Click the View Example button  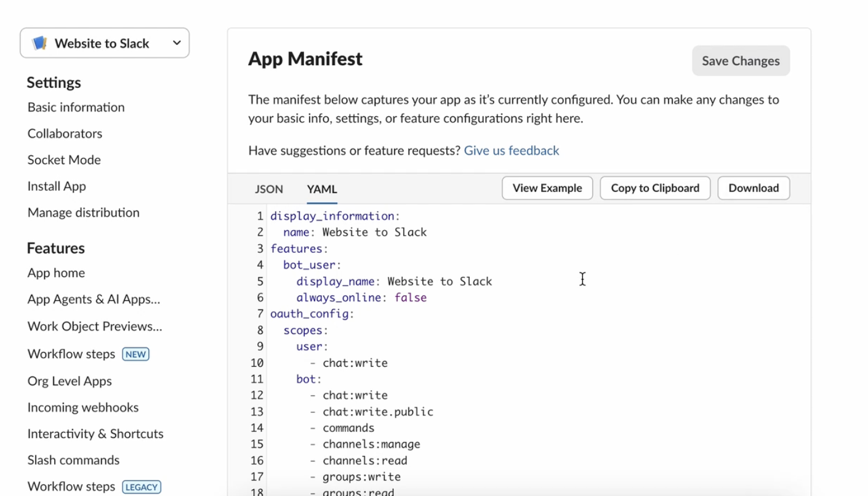tap(547, 188)
